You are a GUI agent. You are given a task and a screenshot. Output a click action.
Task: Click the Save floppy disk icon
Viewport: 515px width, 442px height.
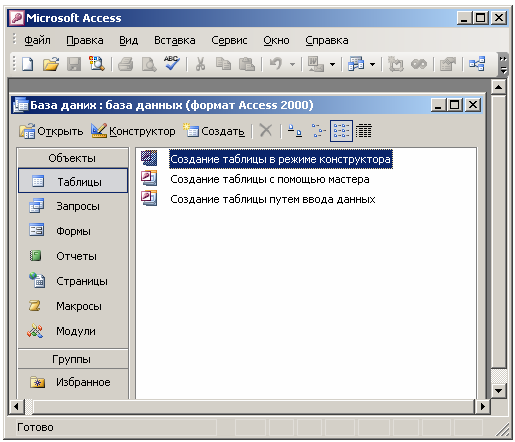(74, 64)
